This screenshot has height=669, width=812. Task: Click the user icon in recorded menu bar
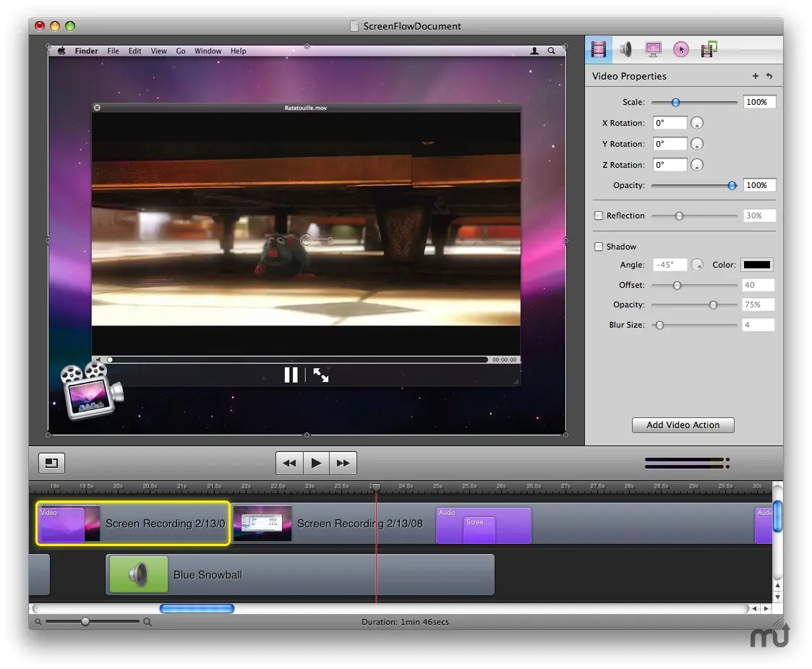coord(534,51)
